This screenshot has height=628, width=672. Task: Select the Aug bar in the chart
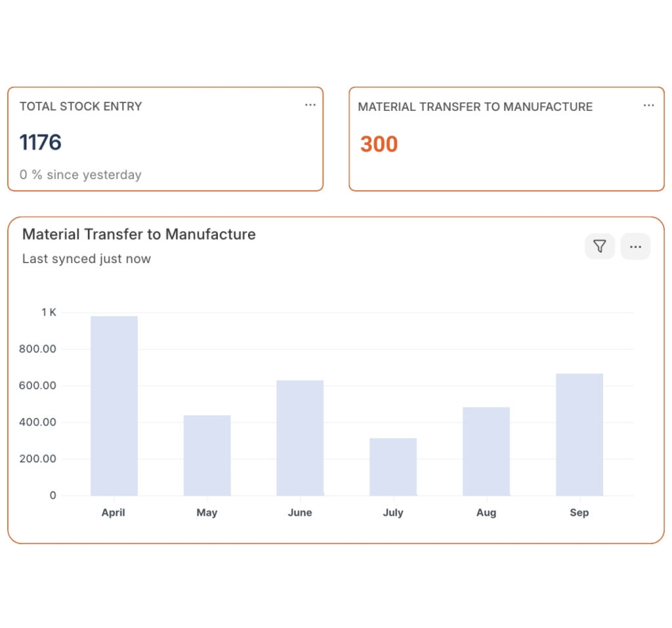[486, 451]
